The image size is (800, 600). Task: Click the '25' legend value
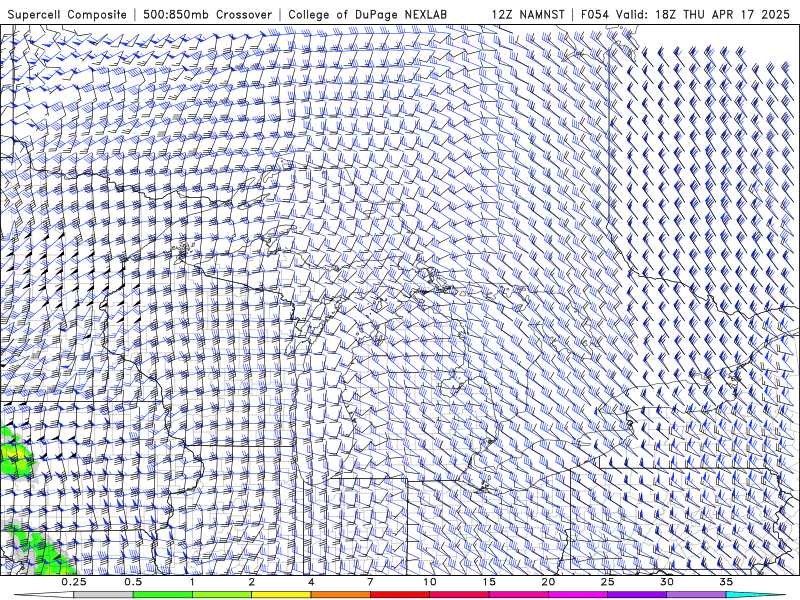pyautogui.click(x=607, y=582)
